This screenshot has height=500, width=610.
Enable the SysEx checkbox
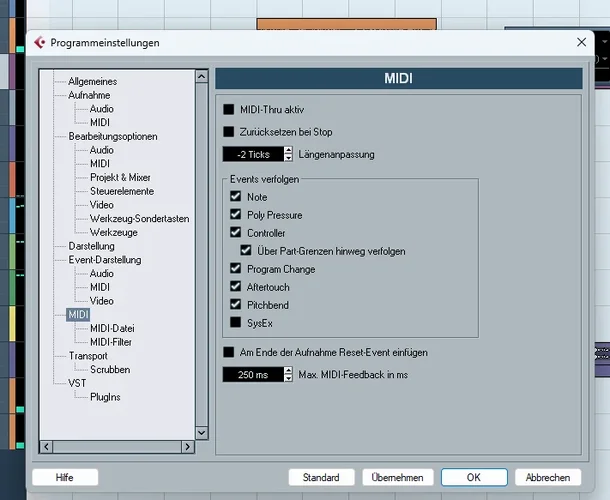pyautogui.click(x=235, y=322)
